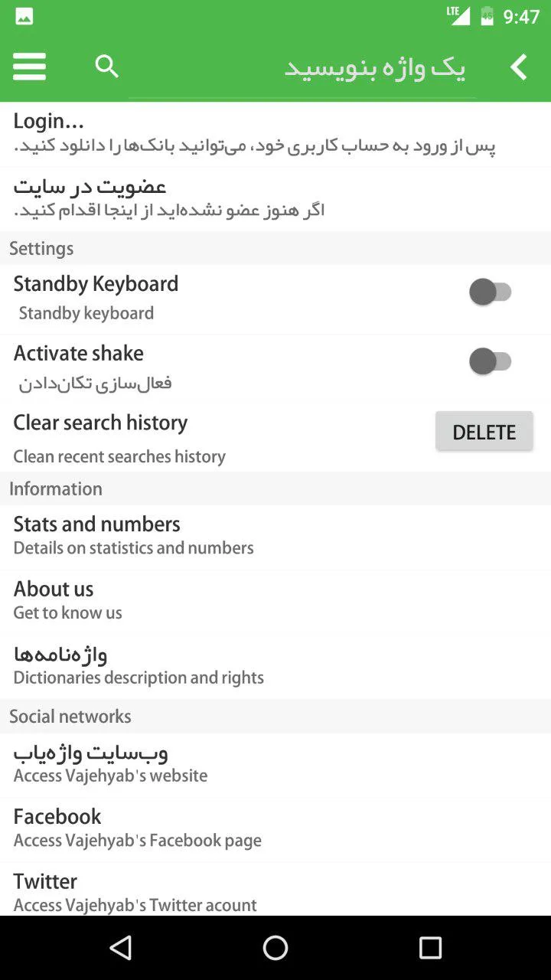
Task: Visit Vajehyab's website link
Action: (x=275, y=764)
